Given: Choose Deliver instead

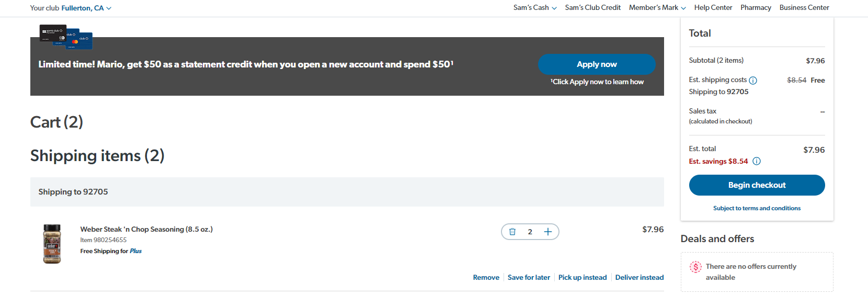Looking at the screenshot, I should coord(639,277).
